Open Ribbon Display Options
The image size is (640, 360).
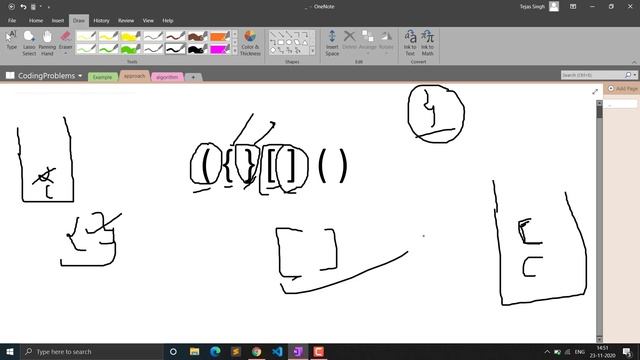tap(573, 7)
